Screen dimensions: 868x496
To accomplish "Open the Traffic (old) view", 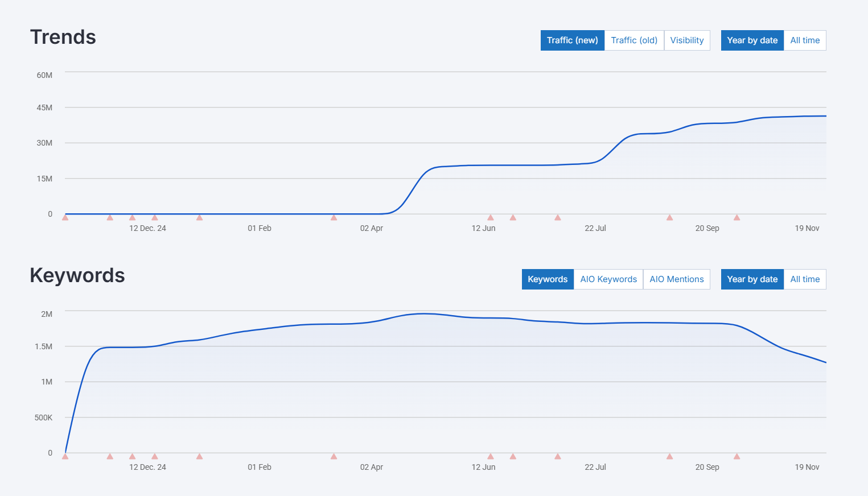I will point(633,40).
